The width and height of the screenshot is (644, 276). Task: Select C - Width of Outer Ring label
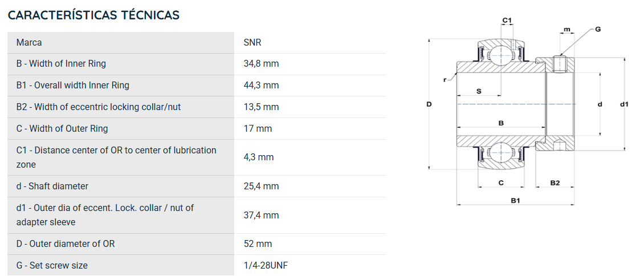pyautogui.click(x=62, y=128)
